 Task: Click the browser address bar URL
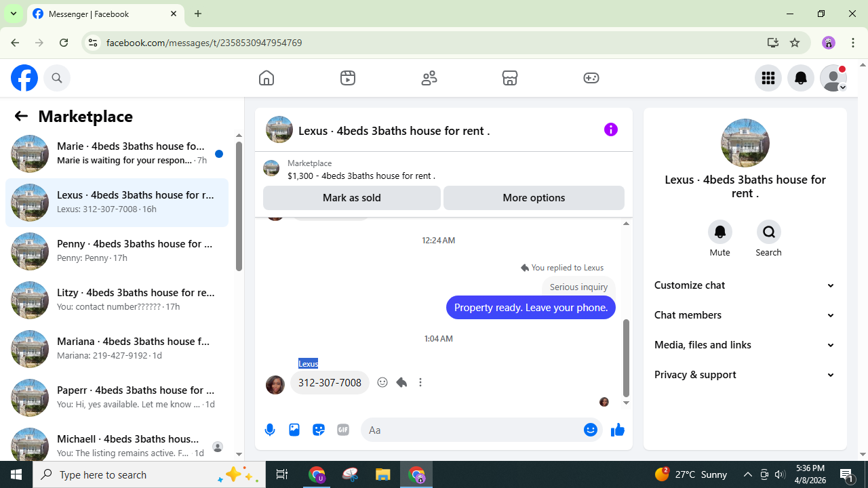coord(204,43)
